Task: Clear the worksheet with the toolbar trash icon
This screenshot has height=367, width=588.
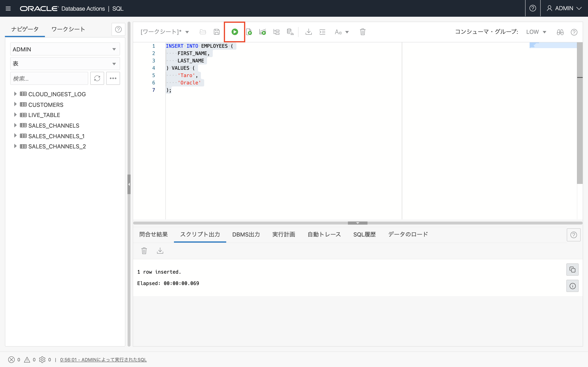Action: coord(363,32)
